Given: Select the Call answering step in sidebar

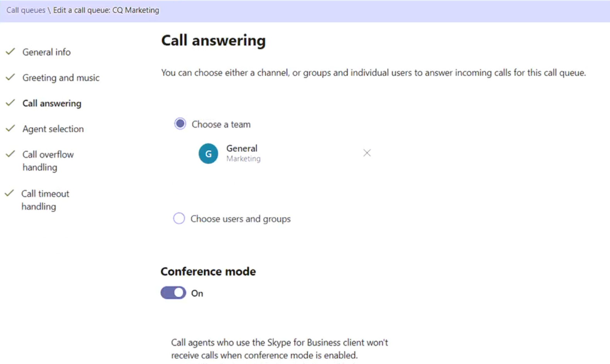Looking at the screenshot, I should pos(52,103).
